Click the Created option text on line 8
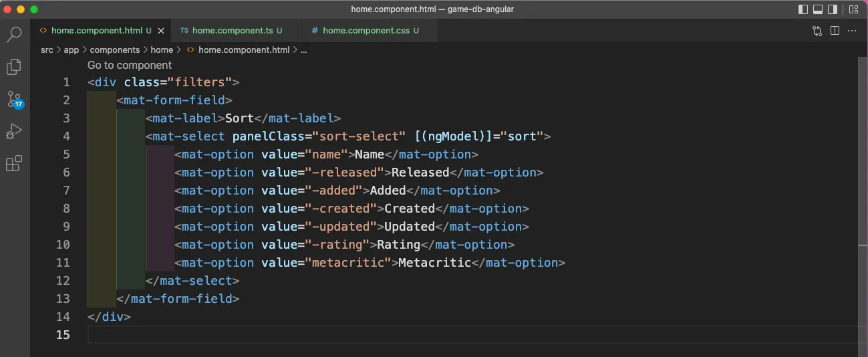This screenshot has height=357, width=868. coord(410,209)
